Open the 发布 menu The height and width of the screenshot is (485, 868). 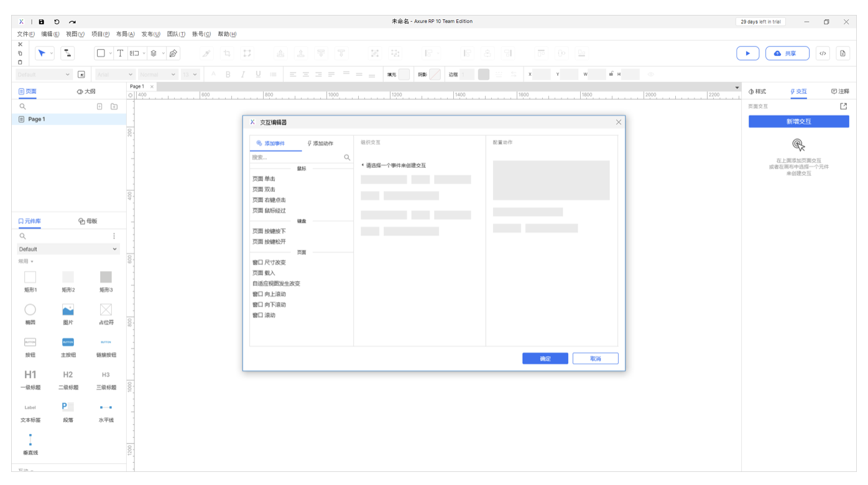150,34
